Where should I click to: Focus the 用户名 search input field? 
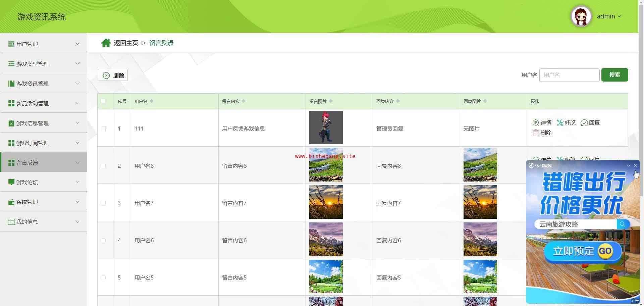(569, 75)
